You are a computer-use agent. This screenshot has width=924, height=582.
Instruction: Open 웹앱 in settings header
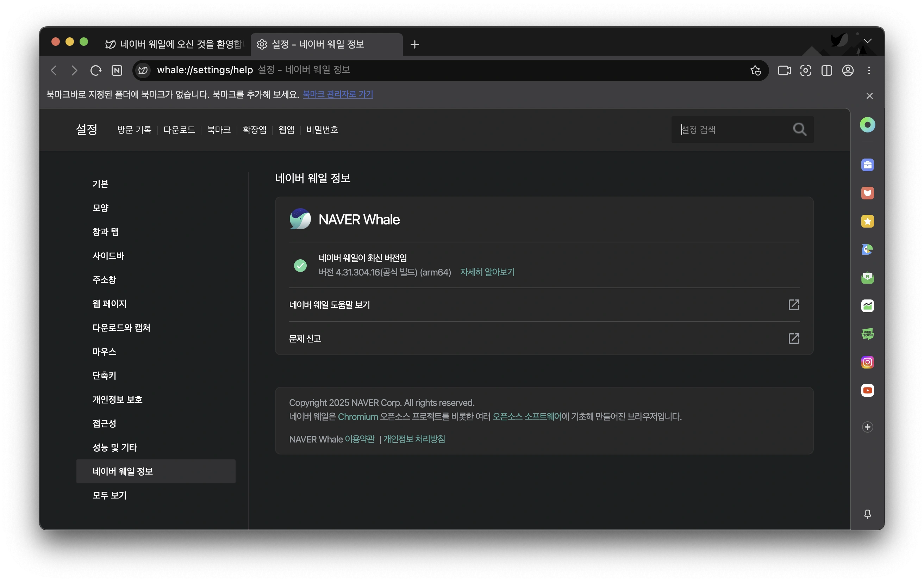286,130
